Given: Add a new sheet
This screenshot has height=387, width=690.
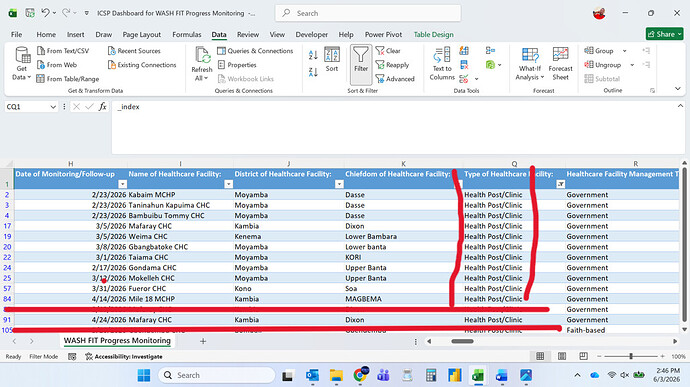Looking at the screenshot, I should (203, 341).
